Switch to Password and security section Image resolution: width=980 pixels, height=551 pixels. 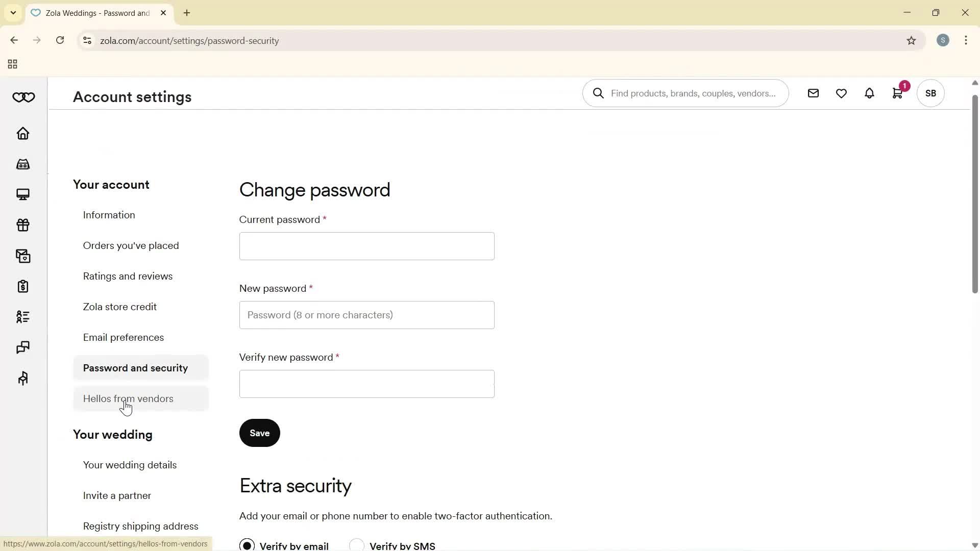(x=135, y=368)
